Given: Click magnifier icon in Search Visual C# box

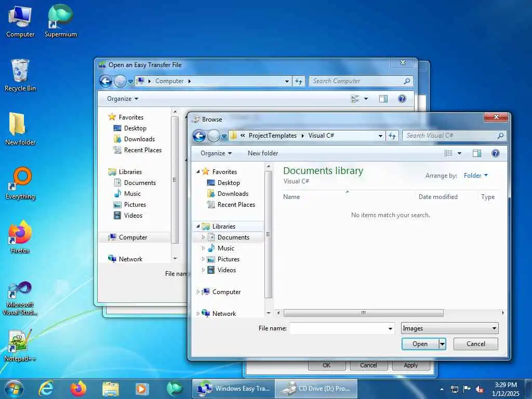Looking at the screenshot, I should click(x=500, y=136).
